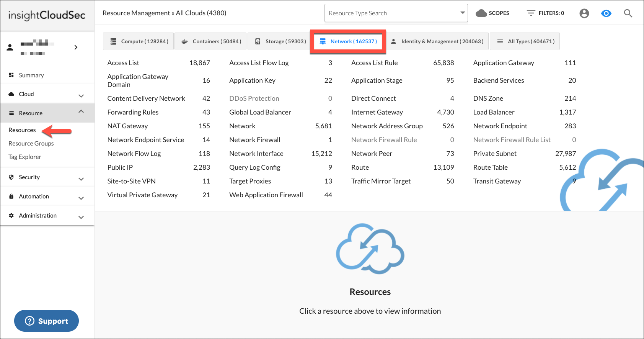Click the Administration gear icon
Viewport: 644px width, 339px height.
pyautogui.click(x=11, y=215)
